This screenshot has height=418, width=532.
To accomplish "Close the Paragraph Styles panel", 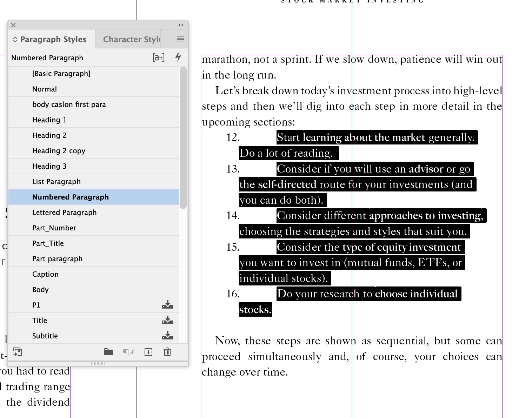I will [x=13, y=25].
